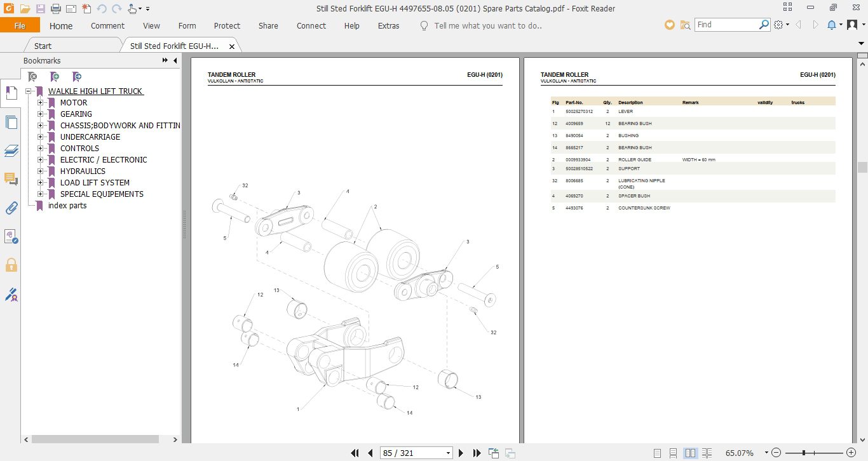Collapse the Bookmarks panel with the left arrow
The image size is (868, 461).
175,60
